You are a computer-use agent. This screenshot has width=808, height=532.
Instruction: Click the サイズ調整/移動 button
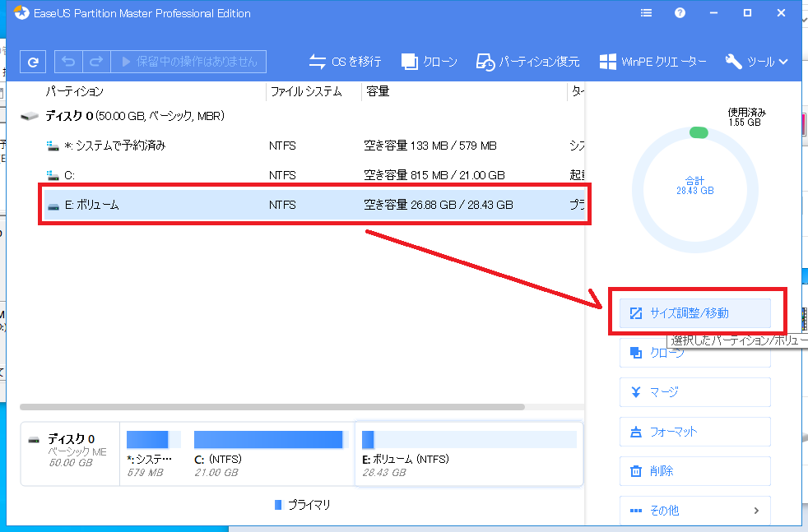[x=694, y=312]
